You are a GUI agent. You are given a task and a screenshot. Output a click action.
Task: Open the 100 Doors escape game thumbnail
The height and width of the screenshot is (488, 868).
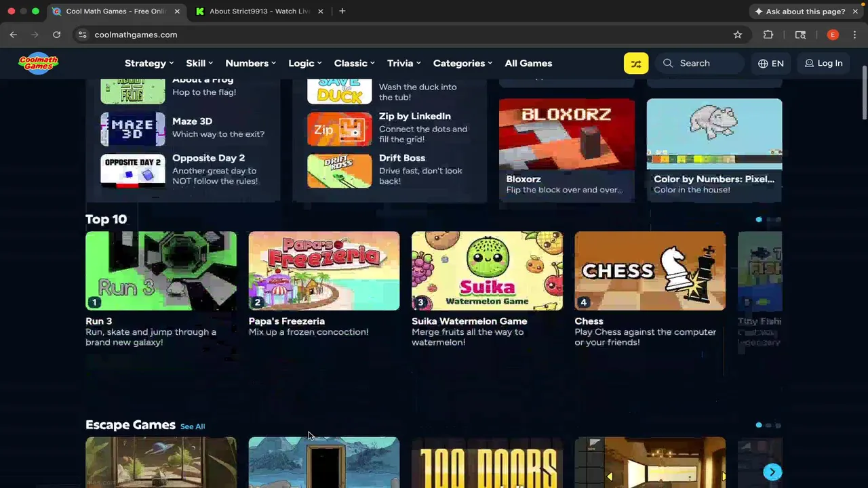point(487,462)
